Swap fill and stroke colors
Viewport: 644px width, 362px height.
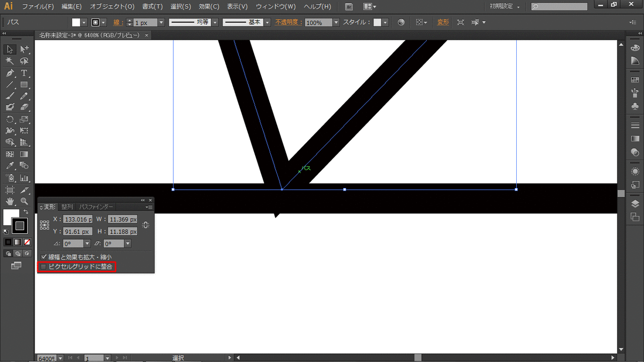click(26, 212)
